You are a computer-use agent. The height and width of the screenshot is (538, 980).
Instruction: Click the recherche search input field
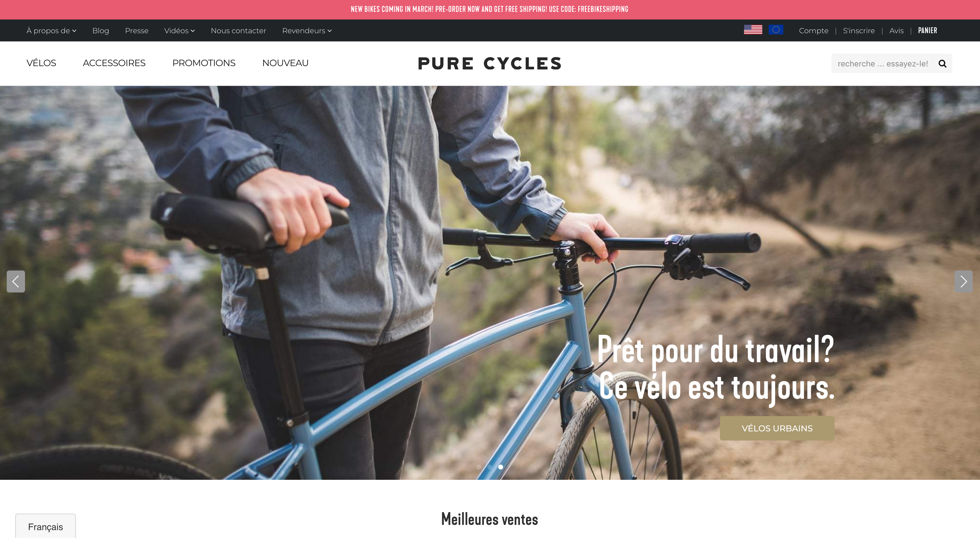pos(883,63)
